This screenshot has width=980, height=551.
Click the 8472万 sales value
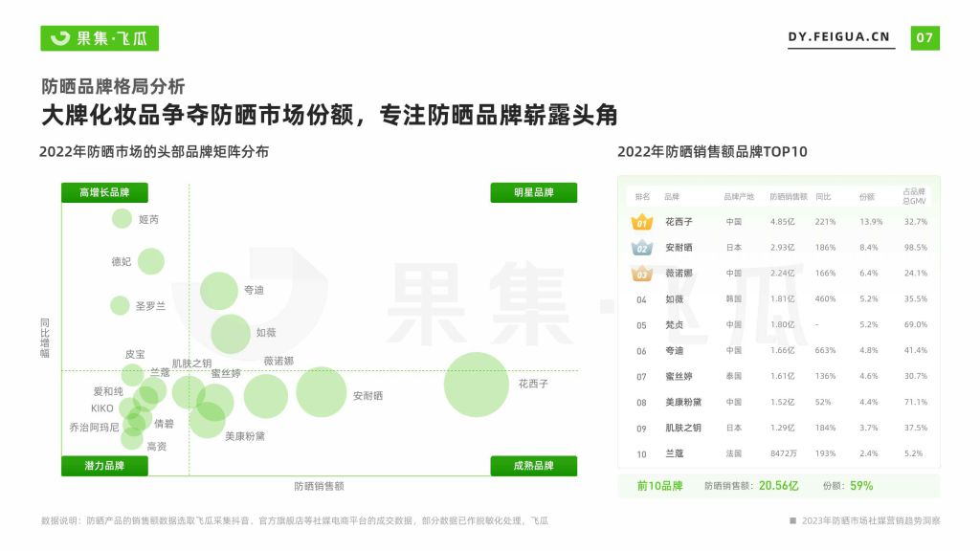click(x=784, y=453)
